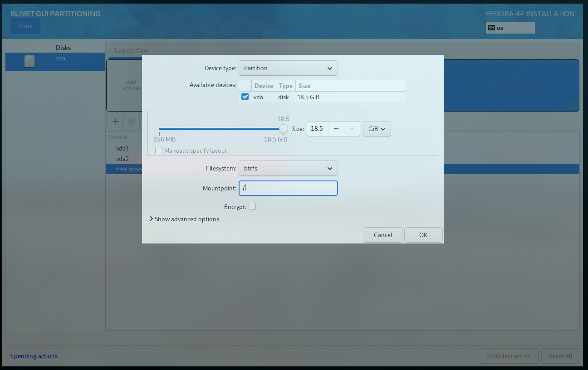The width and height of the screenshot is (588, 370).
Task: Decrease size with the minus button
Action: pyautogui.click(x=336, y=129)
